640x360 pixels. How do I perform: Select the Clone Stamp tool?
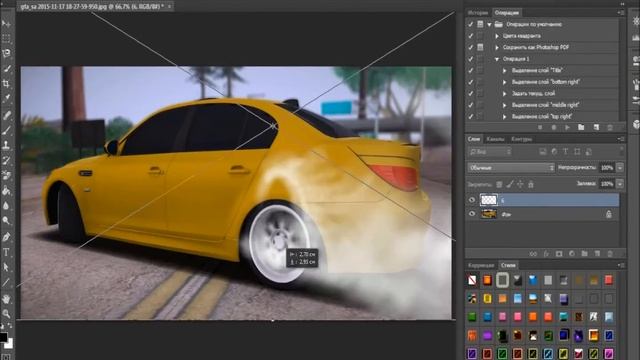point(6,145)
